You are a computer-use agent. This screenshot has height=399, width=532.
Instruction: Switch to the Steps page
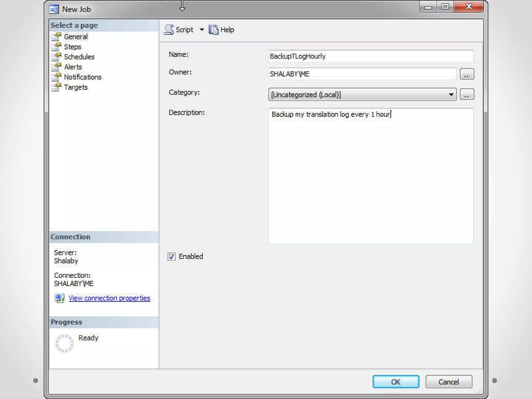(73, 47)
